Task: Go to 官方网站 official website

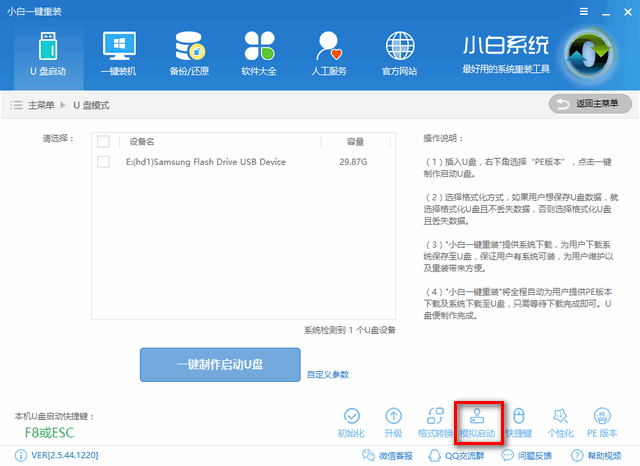Action: [402, 55]
